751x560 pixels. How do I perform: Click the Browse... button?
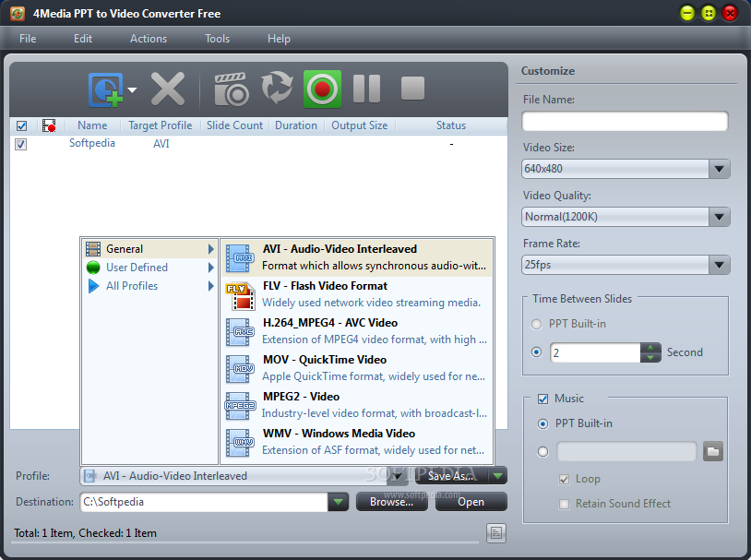click(392, 502)
